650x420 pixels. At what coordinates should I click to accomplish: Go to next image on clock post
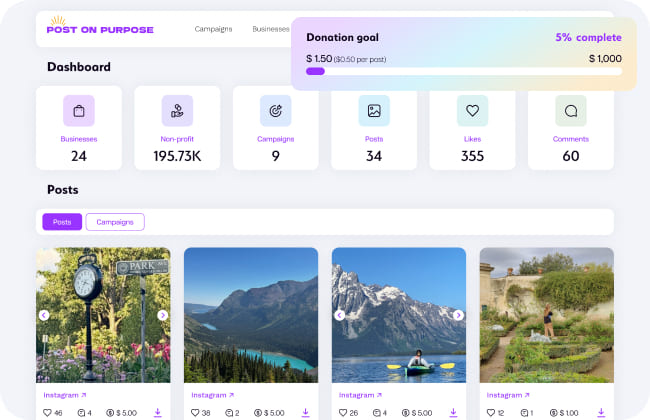pos(162,315)
